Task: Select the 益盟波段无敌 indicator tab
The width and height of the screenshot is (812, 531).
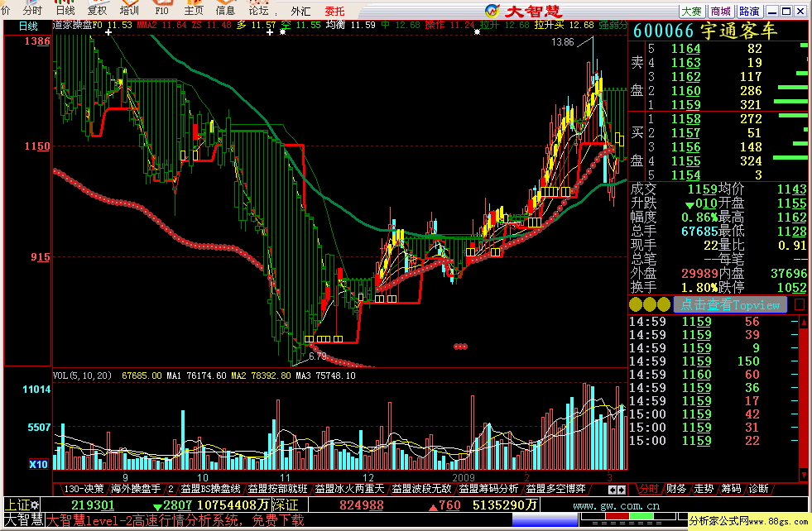Action: pos(421,489)
